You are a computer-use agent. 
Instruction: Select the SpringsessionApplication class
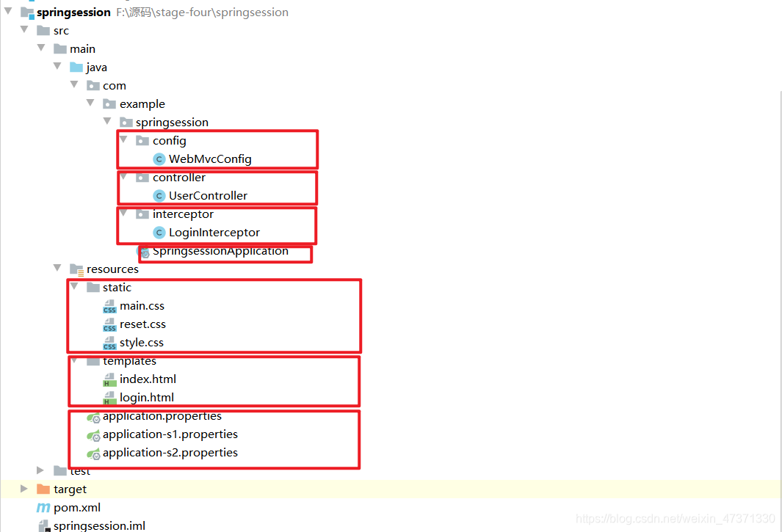[220, 251]
